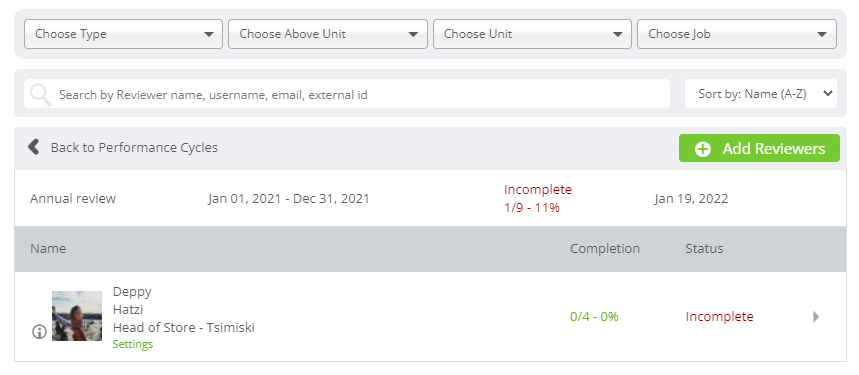The height and width of the screenshot is (375, 859).
Task: Click the magnifier search icon
Action: coord(41,95)
